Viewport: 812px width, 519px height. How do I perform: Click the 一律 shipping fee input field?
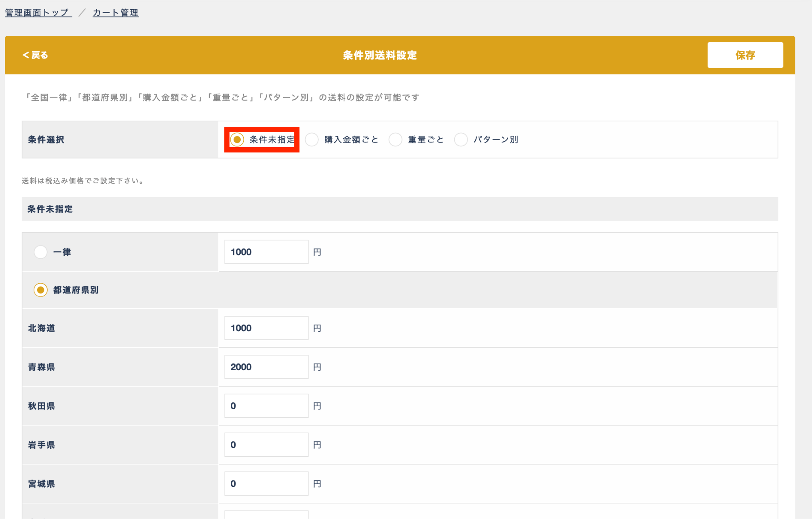(266, 252)
